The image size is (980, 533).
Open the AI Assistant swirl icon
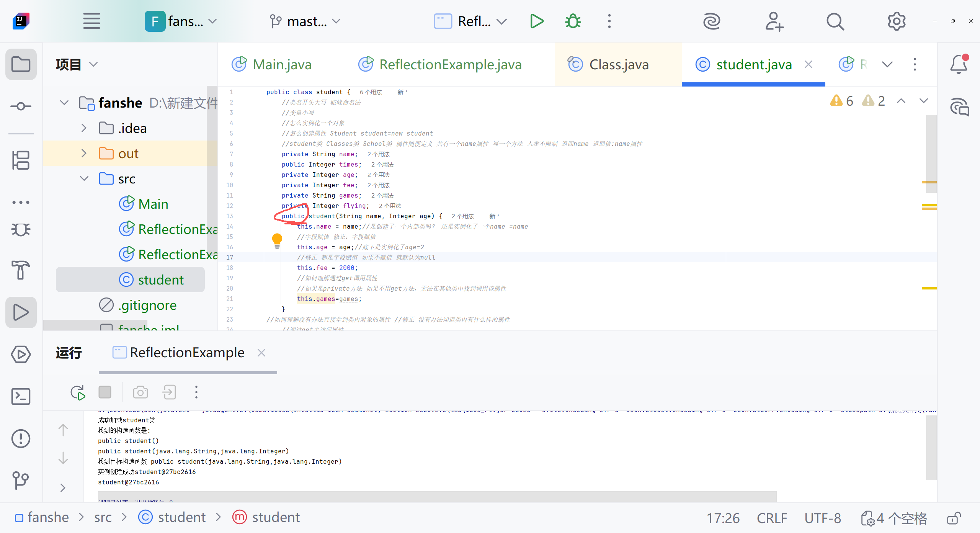(712, 21)
